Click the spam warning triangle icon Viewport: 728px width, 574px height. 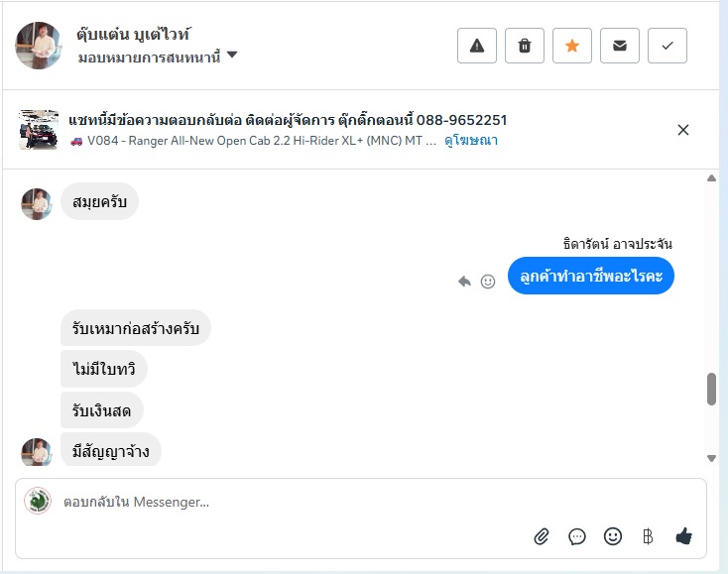point(477,46)
